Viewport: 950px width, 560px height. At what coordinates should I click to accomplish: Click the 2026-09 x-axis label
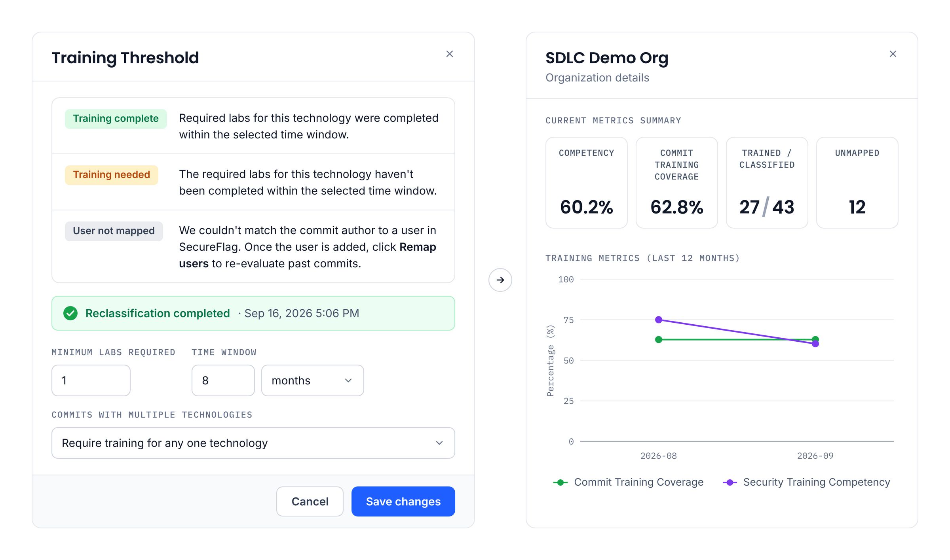coord(815,456)
